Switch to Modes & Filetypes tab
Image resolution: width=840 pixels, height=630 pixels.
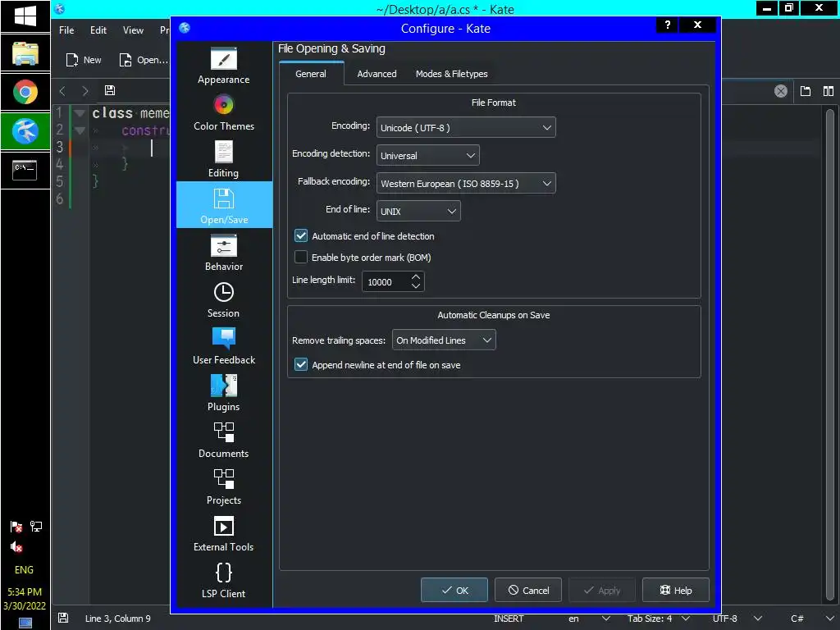(452, 74)
